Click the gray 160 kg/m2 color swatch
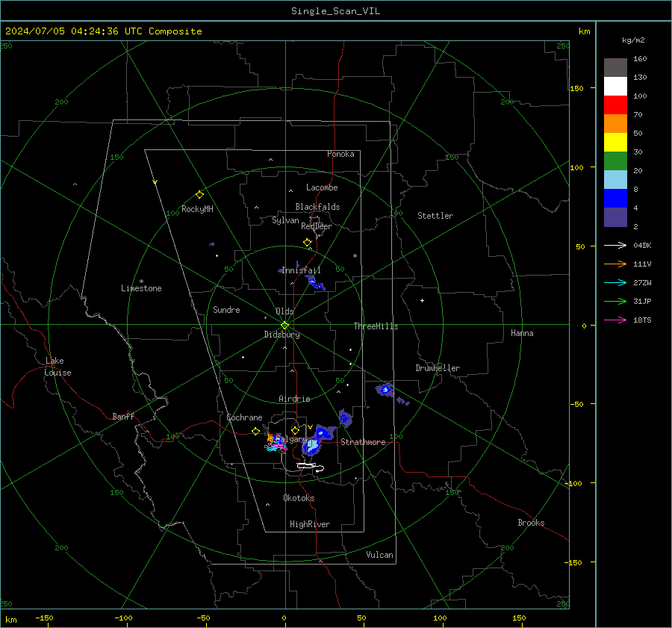This screenshot has width=672, height=628. point(615,68)
